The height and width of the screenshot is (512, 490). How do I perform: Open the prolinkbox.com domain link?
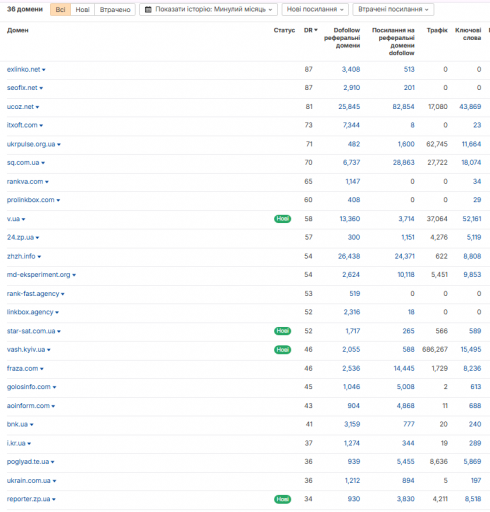(x=31, y=200)
